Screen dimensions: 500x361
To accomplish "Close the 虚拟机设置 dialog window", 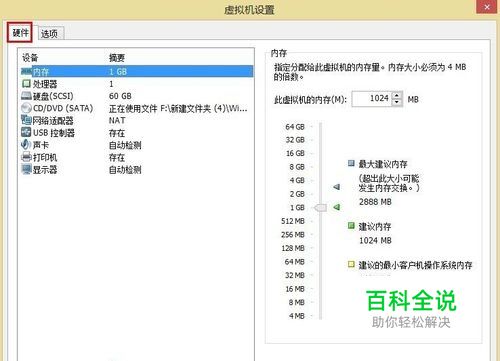I will coord(487,7).
